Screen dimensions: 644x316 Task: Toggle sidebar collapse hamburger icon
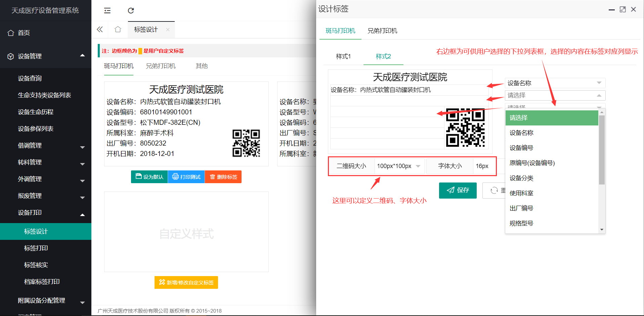point(107,10)
